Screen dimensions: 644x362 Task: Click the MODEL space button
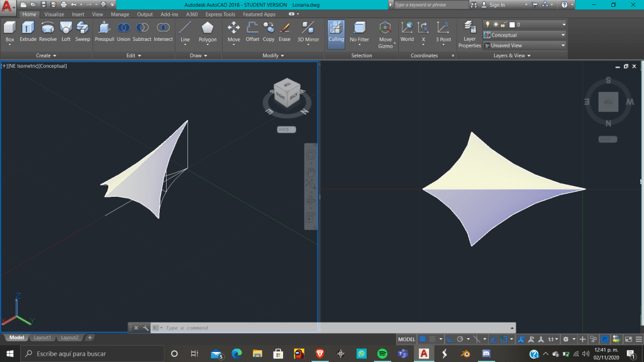click(406, 339)
